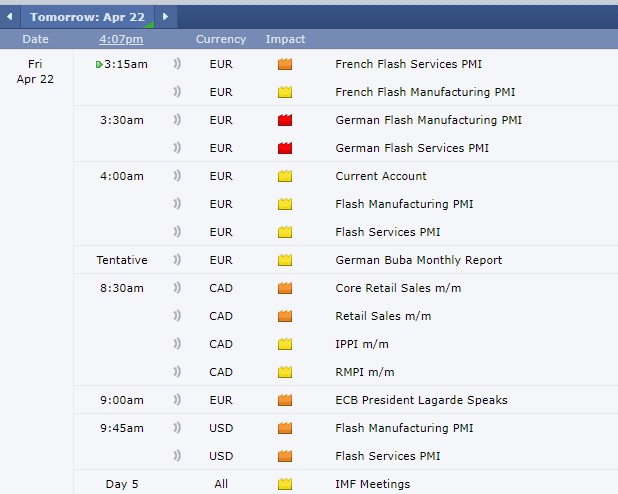The height and width of the screenshot is (494, 618).
Task: Click yellow impact icon for Current Account
Action: coord(285,176)
